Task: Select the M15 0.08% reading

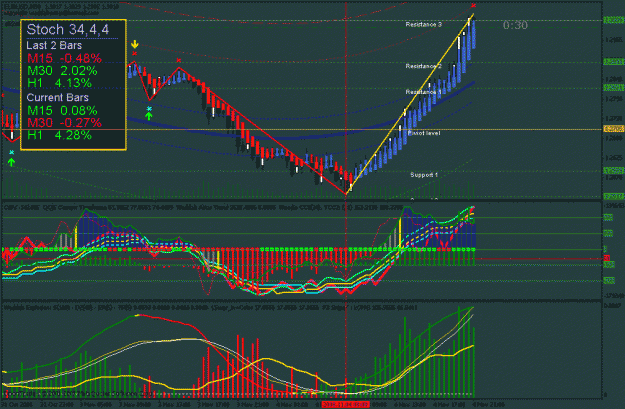Action: click(62, 110)
